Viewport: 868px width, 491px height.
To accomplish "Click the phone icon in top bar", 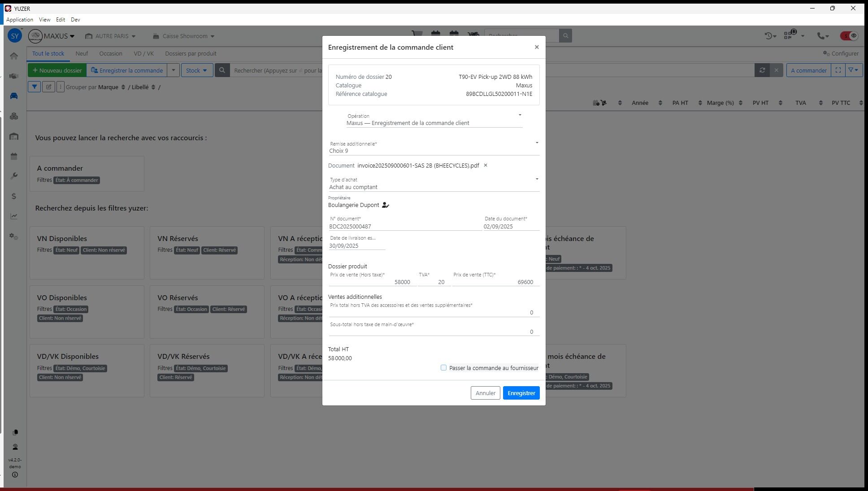I will coord(820,36).
